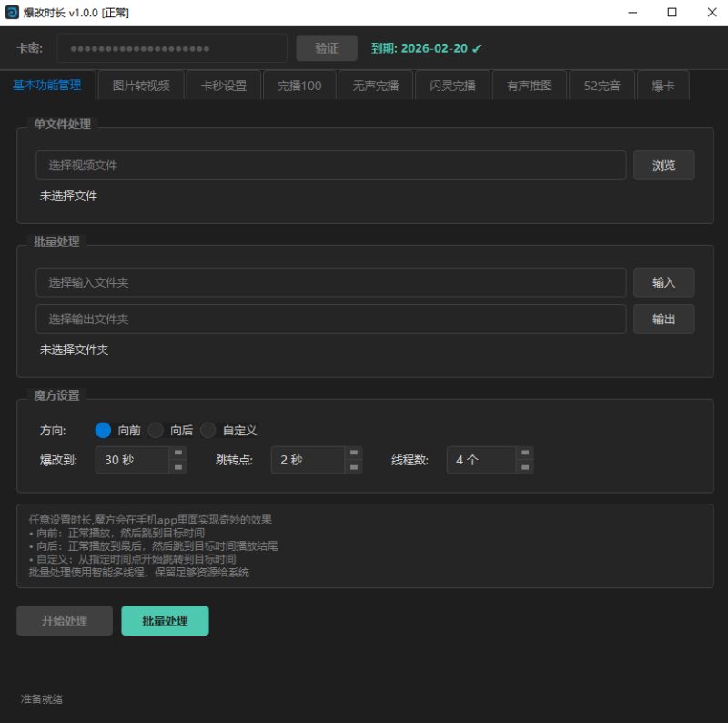
Task: Switch to the 图片转视频 tab
Action: click(x=141, y=86)
